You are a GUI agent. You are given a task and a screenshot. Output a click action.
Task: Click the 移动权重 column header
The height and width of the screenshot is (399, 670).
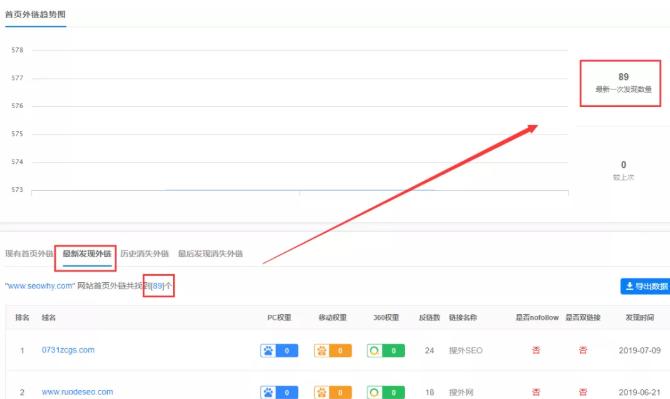tap(332, 317)
